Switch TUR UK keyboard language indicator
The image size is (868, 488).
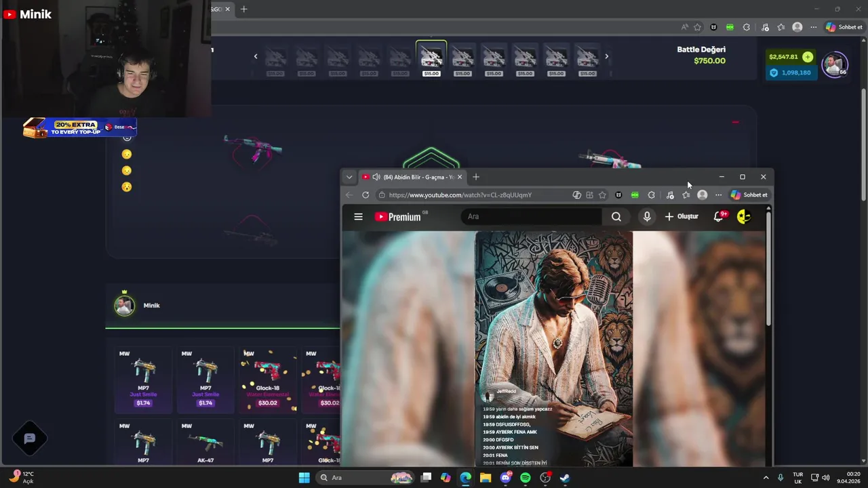(x=798, y=478)
